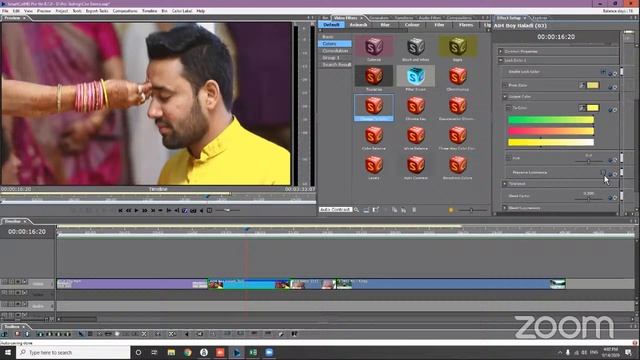Toggle the checkbox beside Hue
Viewport: 640px width, 360px height.
click(x=508, y=158)
